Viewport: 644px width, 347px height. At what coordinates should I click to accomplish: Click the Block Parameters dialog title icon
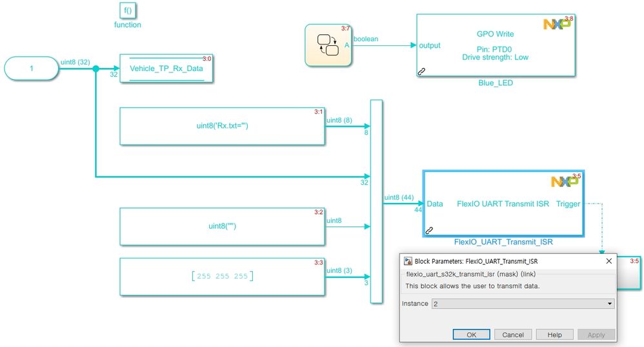tap(408, 261)
